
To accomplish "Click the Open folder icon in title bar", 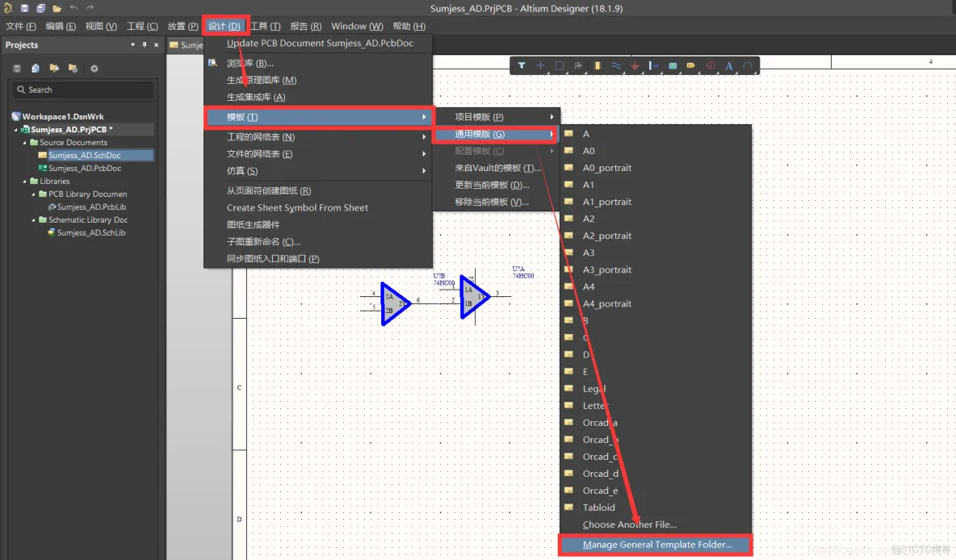I will click(x=57, y=8).
